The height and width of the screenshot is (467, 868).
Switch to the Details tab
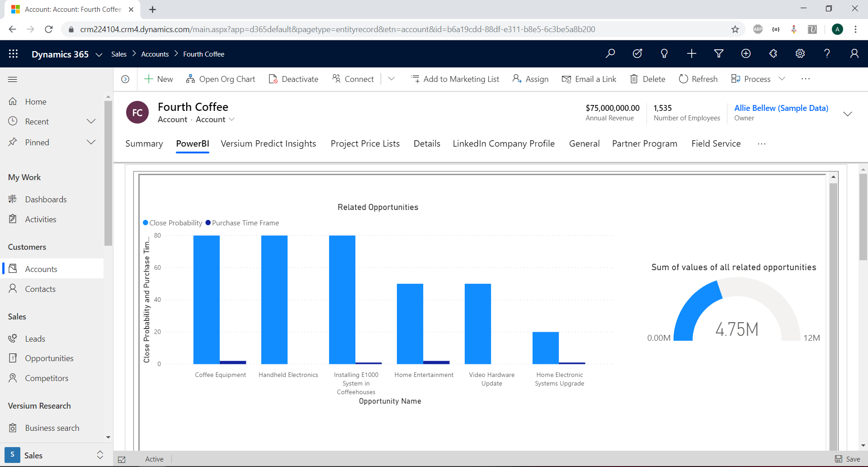[x=427, y=143]
